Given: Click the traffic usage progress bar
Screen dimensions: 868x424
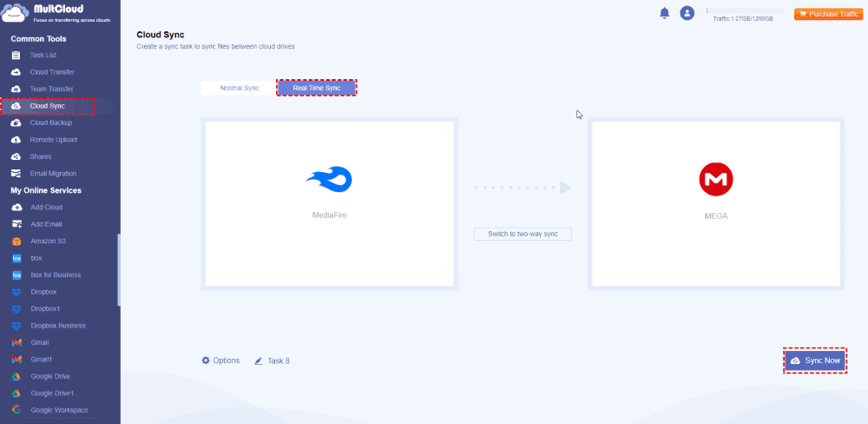Looking at the screenshot, I should 745,10.
